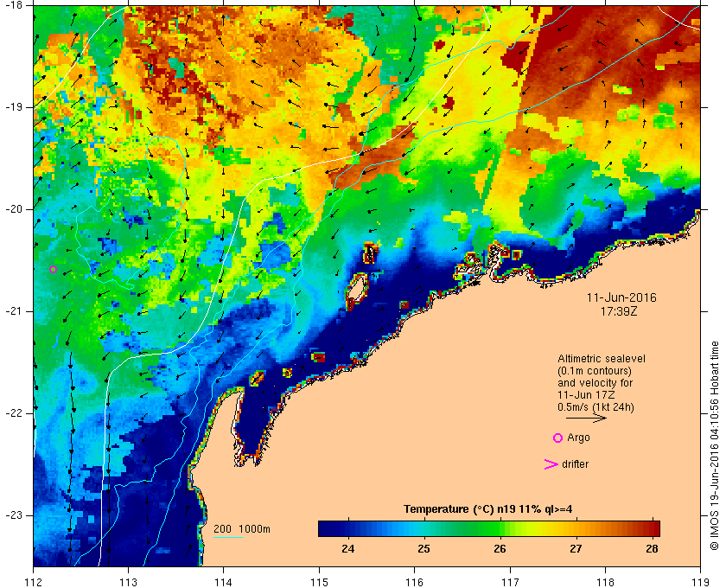726x588 pixels.
Task: Click the longitude axis label '118'
Action: (606, 582)
